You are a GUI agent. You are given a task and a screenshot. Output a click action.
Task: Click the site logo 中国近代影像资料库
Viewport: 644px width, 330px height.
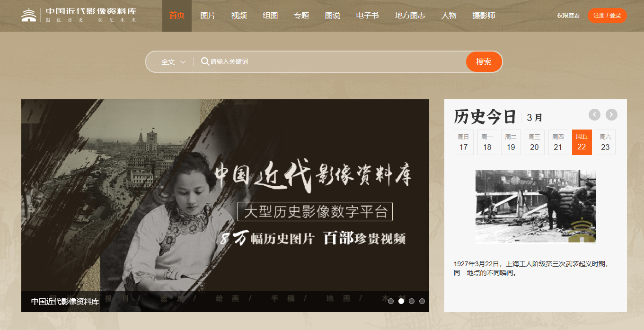79,15
